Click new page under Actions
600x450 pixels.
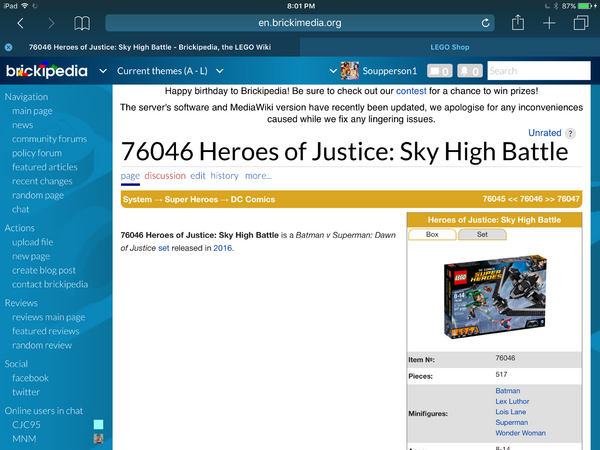pyautogui.click(x=31, y=256)
